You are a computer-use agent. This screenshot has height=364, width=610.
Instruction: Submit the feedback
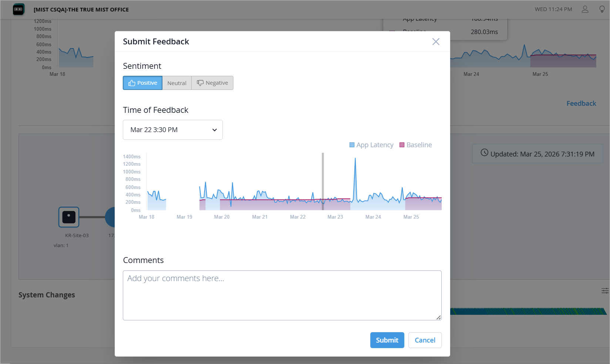pyautogui.click(x=387, y=340)
